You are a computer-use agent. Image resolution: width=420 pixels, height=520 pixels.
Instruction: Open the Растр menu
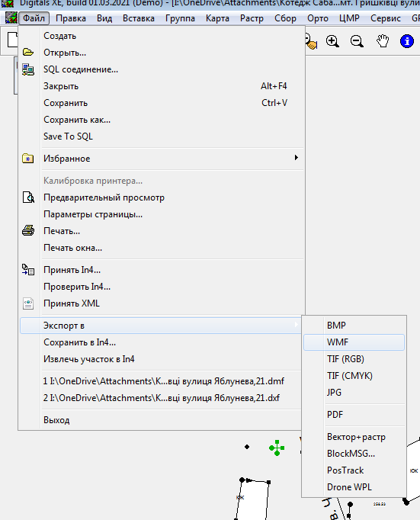click(x=252, y=18)
